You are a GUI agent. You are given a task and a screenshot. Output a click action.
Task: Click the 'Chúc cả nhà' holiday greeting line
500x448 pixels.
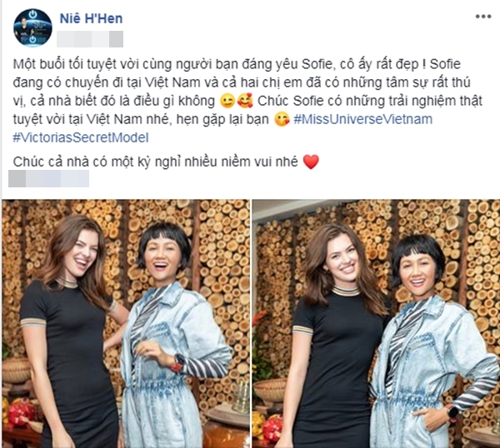coord(155,162)
